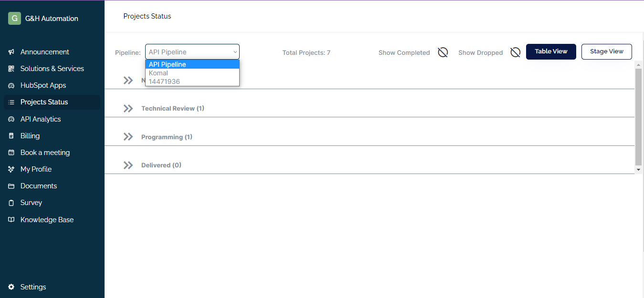Click the Settings gear icon
Screen dimensions: 644x298
tap(11, 287)
